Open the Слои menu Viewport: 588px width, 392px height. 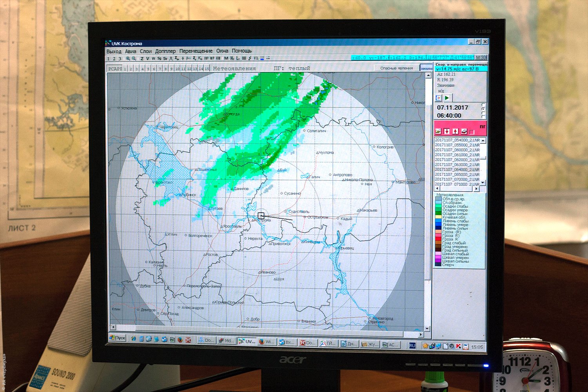tap(145, 51)
